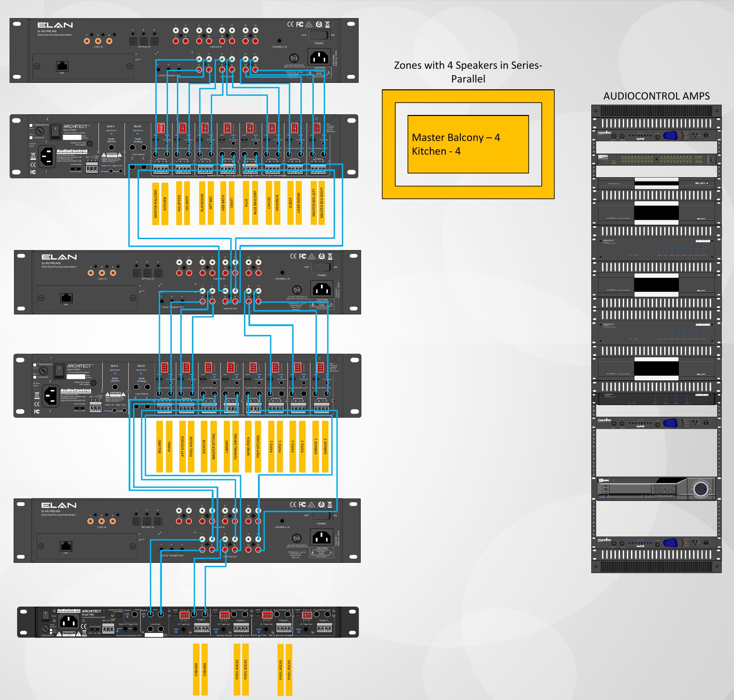Click the power inlet on the upper Architect P2860 amp
Image resolution: width=734 pixels, height=700 pixels.
[47, 156]
